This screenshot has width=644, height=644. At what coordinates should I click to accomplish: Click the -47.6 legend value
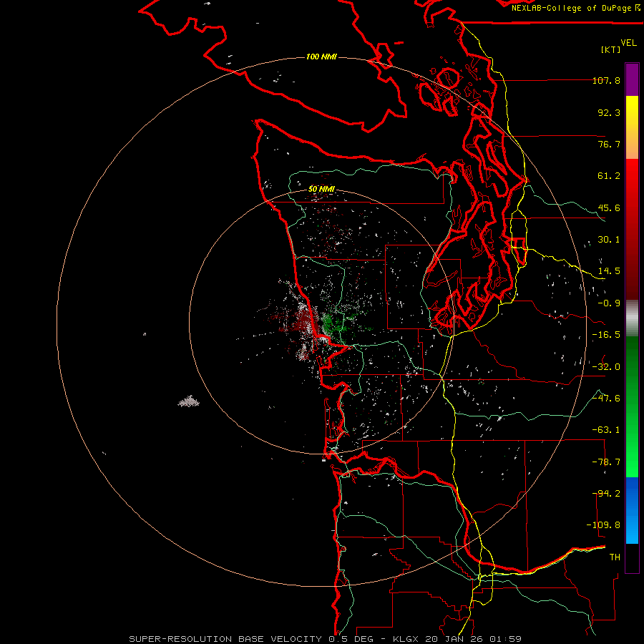pyautogui.click(x=606, y=399)
